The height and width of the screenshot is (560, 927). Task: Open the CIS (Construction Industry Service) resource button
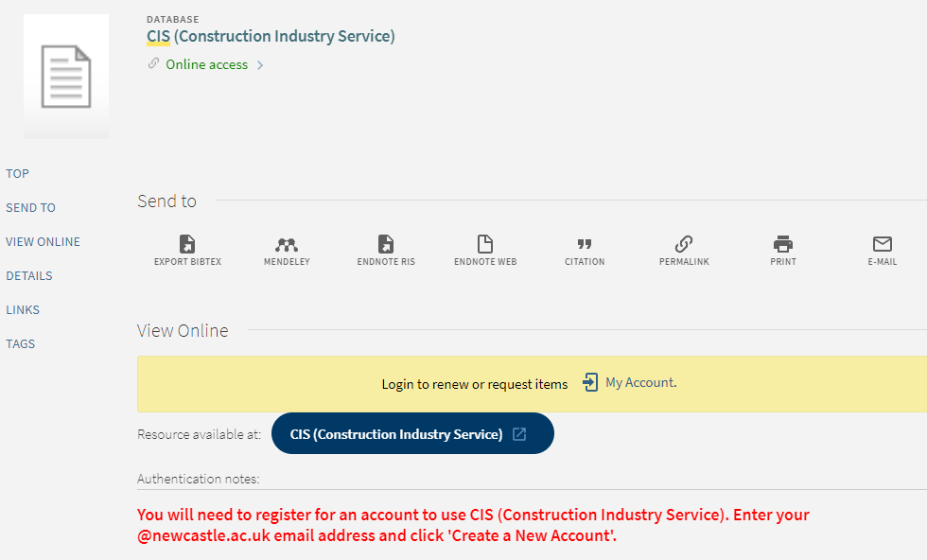point(412,434)
